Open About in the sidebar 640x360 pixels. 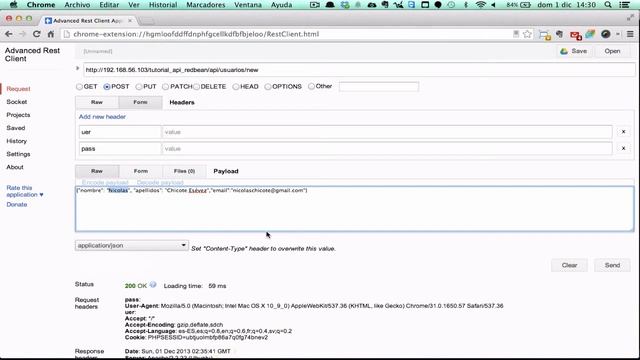pos(15,167)
